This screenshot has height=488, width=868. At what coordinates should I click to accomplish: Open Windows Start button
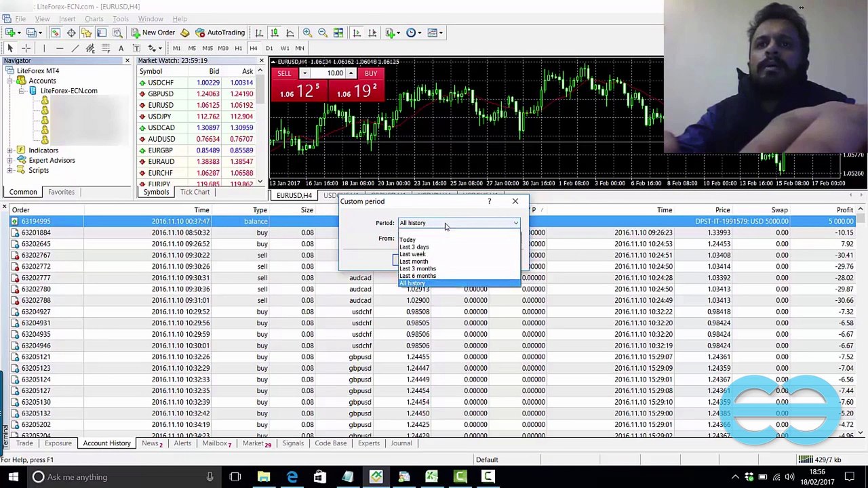(13, 477)
